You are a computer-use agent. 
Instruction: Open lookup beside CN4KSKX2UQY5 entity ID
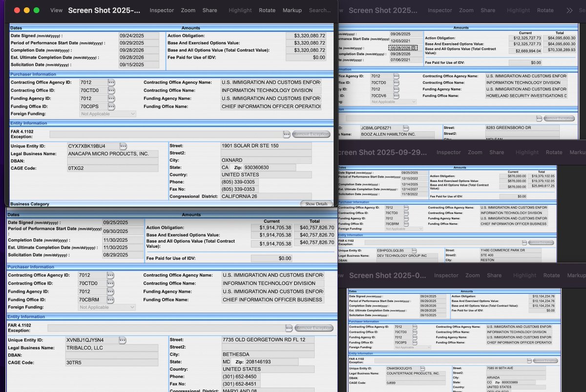tap(422, 368)
